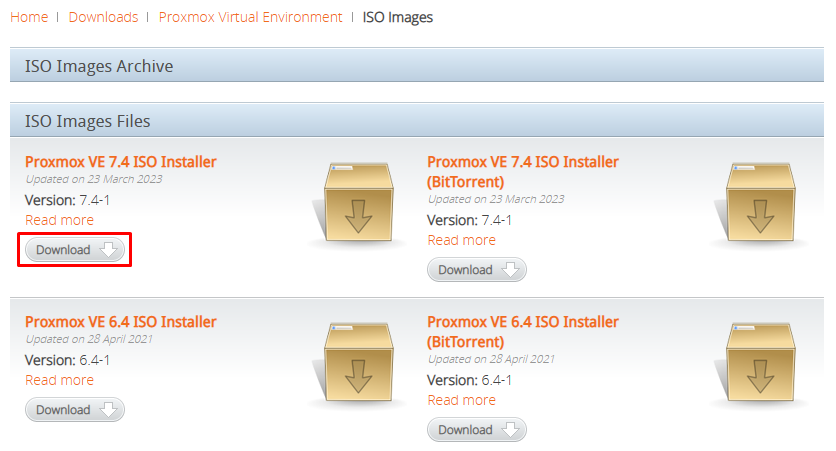This screenshot has height=451, width=836.
Task: Select the ISO Images breadcrumb item
Action: click(x=398, y=17)
